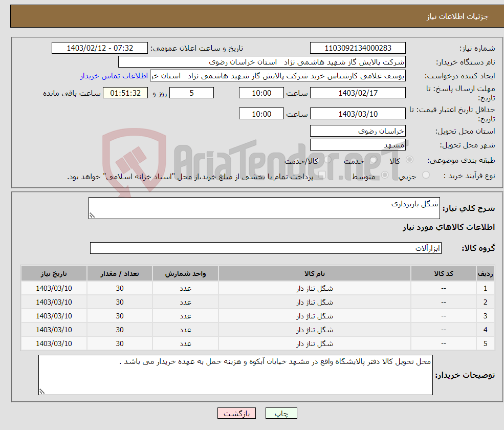504x430 pixels.
Task: Click the general description textarea شگل باربرداری
Action: click(264, 208)
